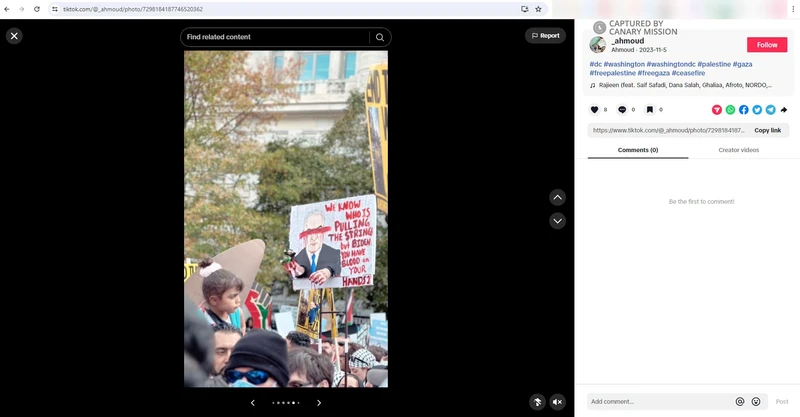Screen dimensions: 800x417
Task: Select the Comments (0) tab
Action: point(638,150)
